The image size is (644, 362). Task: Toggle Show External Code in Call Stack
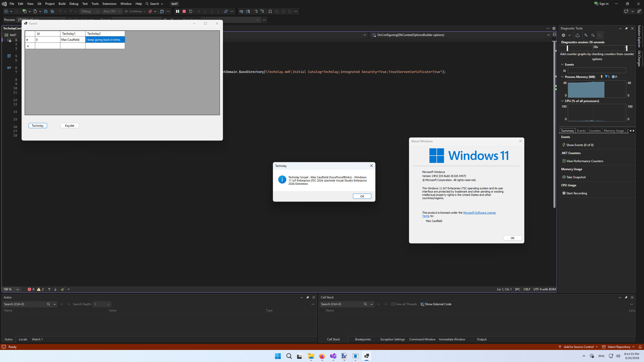point(436,304)
